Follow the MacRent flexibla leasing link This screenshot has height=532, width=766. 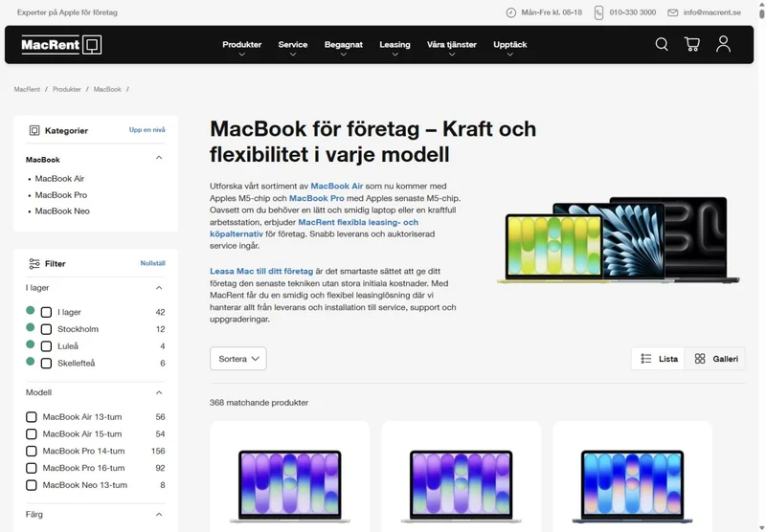(314, 228)
